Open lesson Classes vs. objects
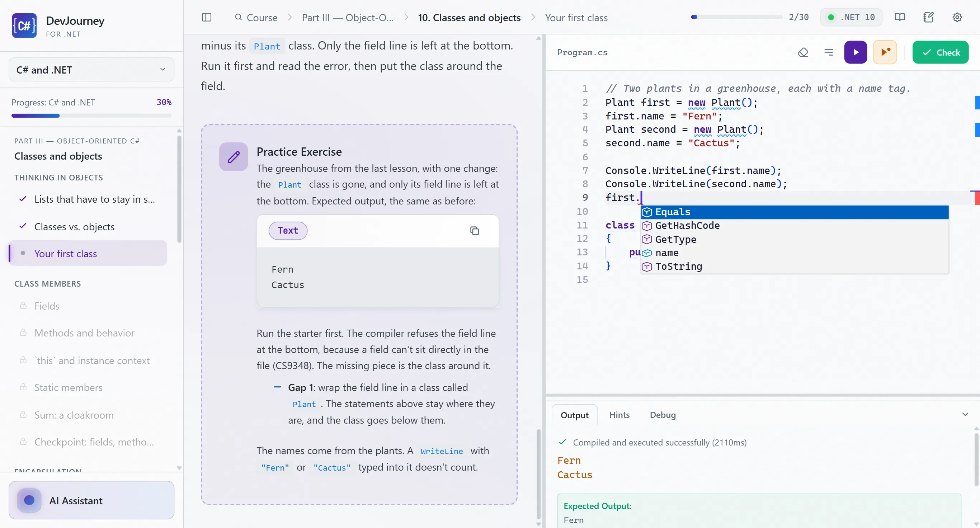The image size is (980, 528). [88, 227]
